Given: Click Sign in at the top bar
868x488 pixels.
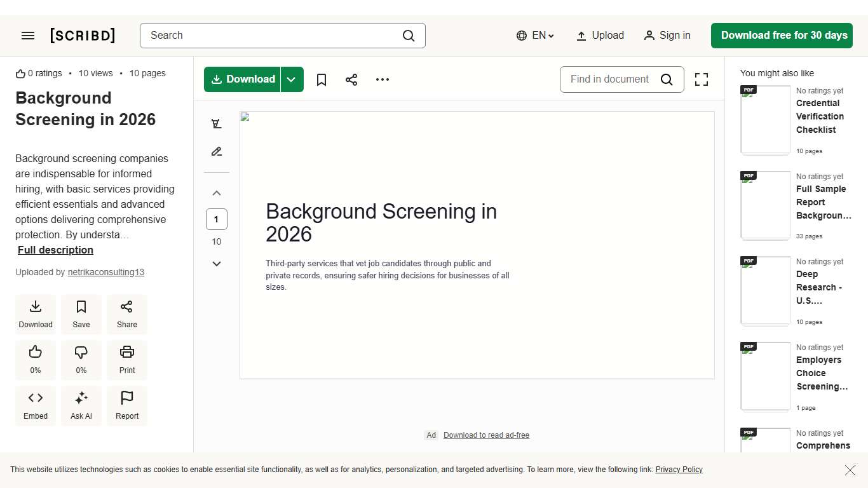Looking at the screenshot, I should coord(667,36).
